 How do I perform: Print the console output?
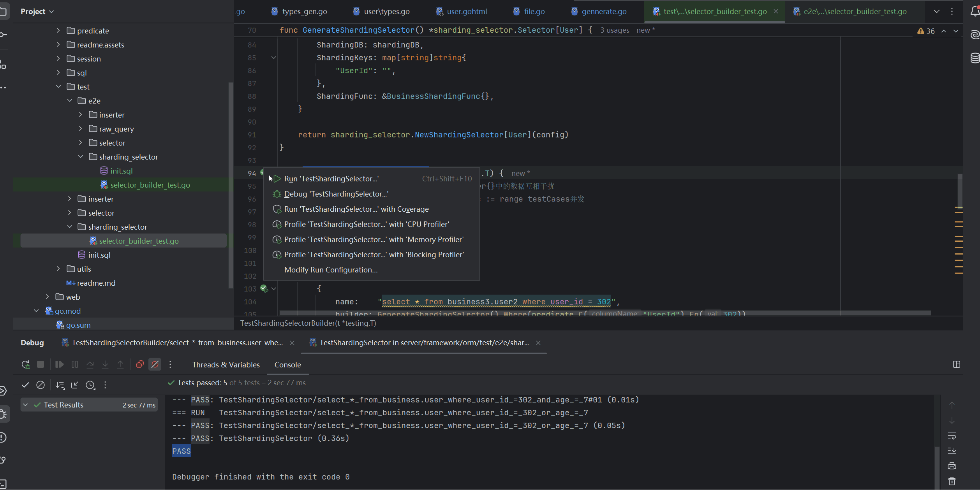coord(952,466)
